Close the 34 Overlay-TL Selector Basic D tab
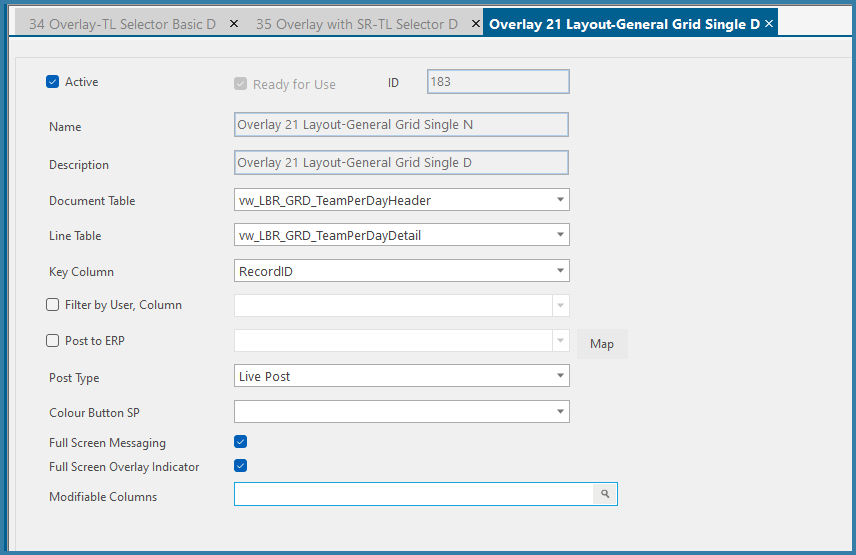 pos(234,24)
